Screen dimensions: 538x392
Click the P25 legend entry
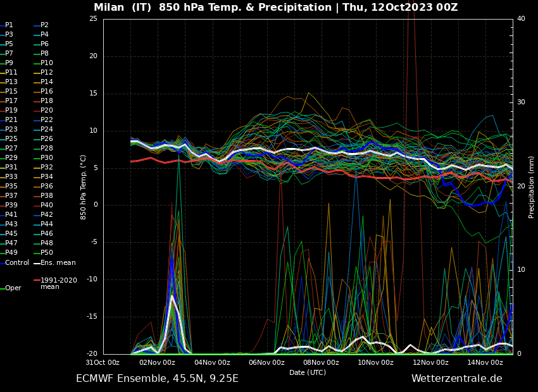pos(11,139)
